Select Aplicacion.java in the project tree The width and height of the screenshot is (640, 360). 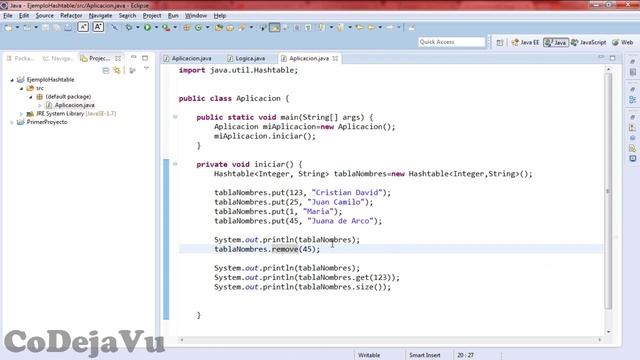(74, 105)
